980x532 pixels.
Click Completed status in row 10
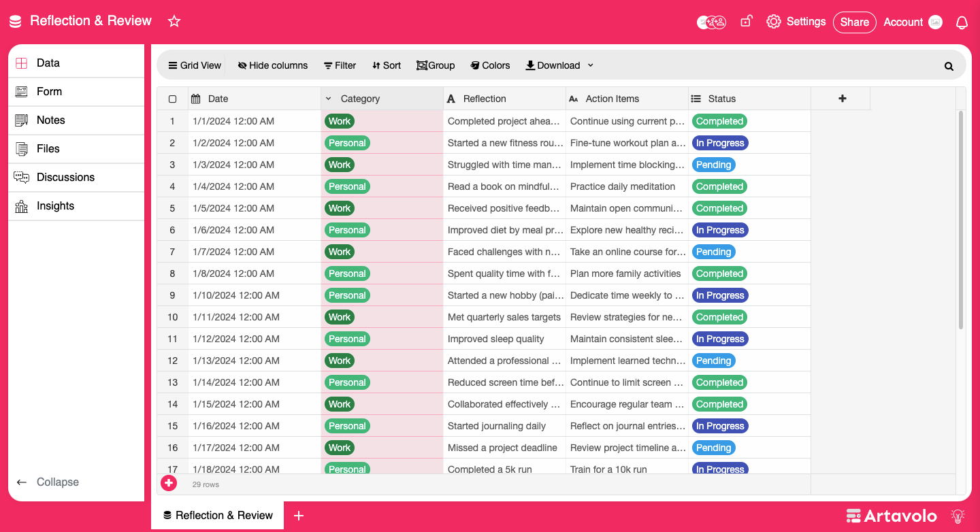719,317
